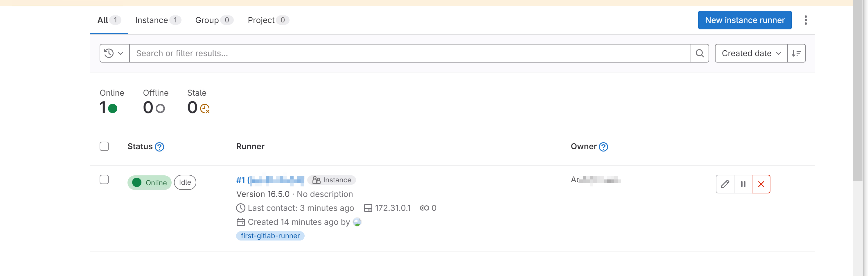This screenshot has width=868, height=276.
Task: Open the Project runners tab
Action: pyautogui.click(x=267, y=20)
